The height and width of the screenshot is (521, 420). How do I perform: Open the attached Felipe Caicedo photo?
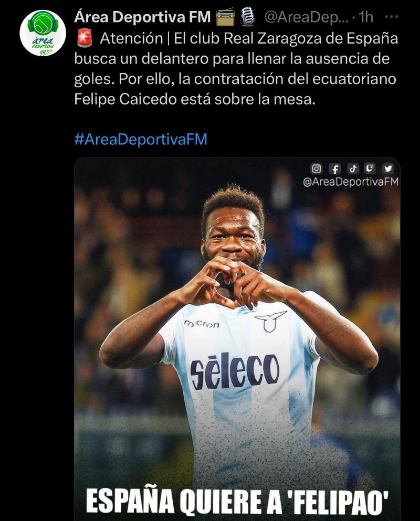pyautogui.click(x=237, y=339)
